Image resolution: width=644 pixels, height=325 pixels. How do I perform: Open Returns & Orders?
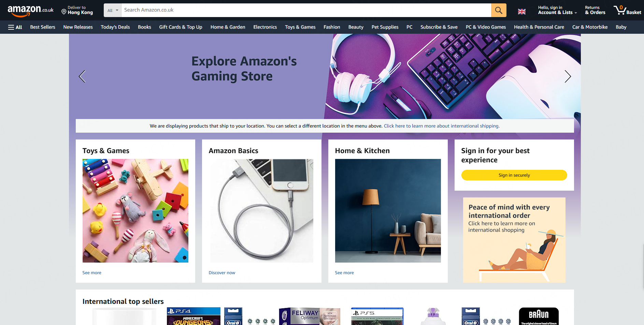[x=595, y=10]
